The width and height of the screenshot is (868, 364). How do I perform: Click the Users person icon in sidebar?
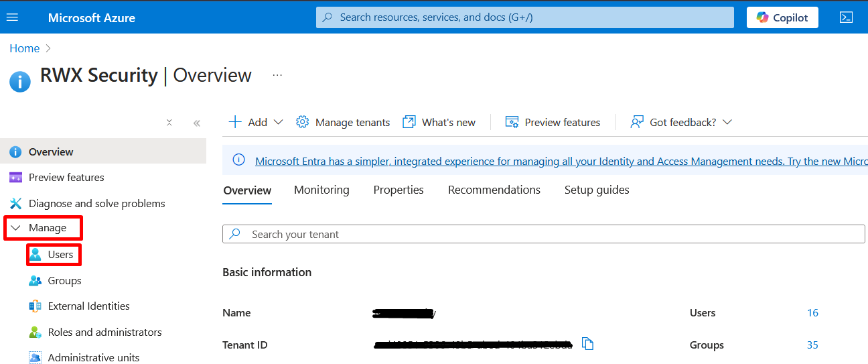(35, 255)
